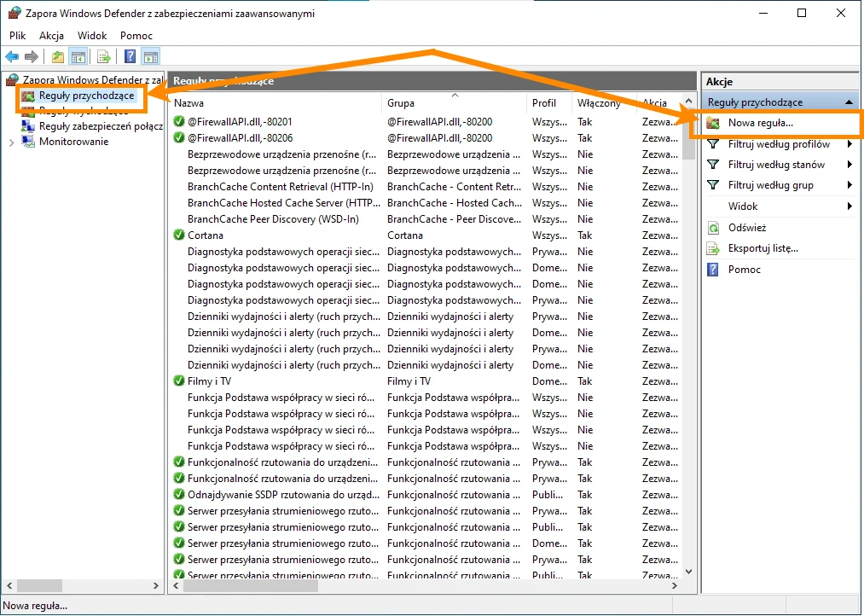Click the Grupa cell reading BranchCache - Peer Discove...
The width and height of the screenshot is (864, 616).
point(454,219)
